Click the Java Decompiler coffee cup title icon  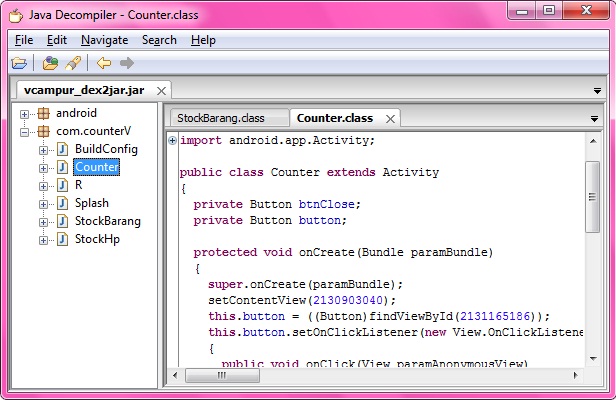point(16,15)
